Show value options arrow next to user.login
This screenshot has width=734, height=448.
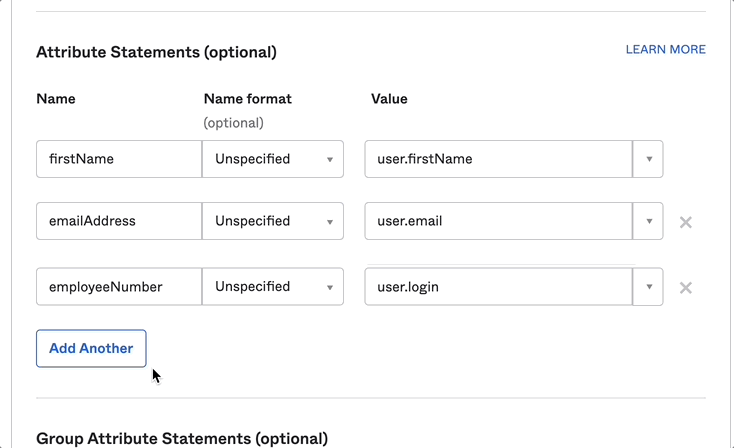click(648, 287)
